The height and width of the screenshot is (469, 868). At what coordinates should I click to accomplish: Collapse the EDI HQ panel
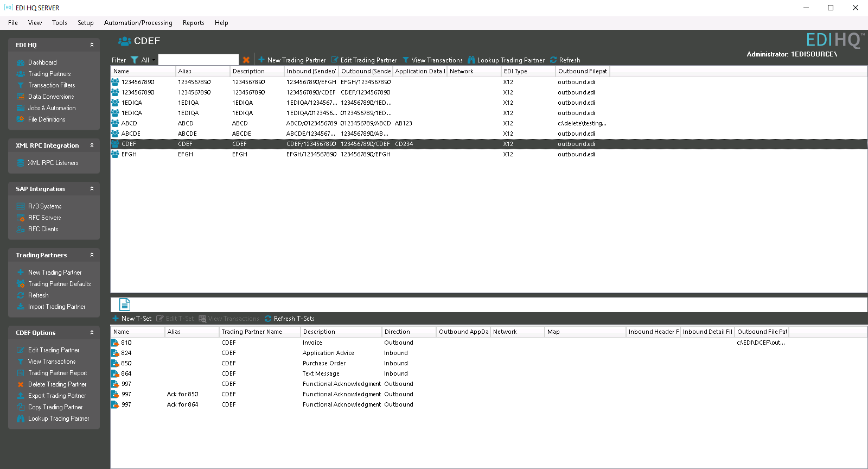92,45
